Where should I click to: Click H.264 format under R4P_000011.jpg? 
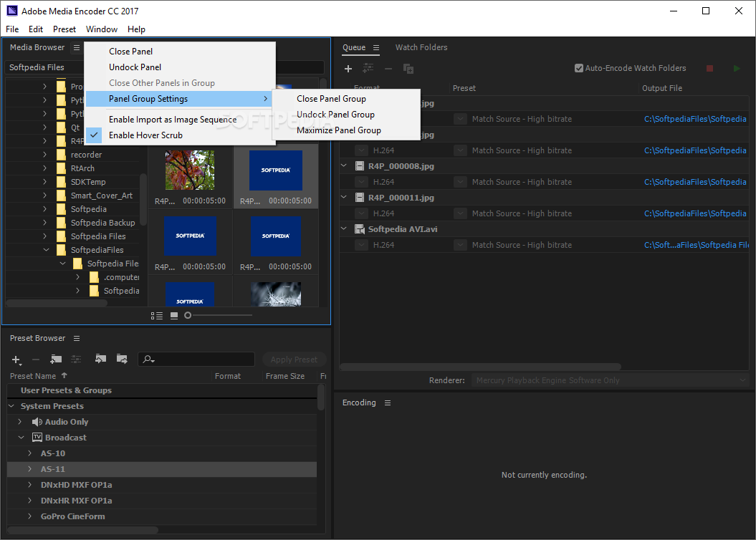tap(383, 213)
